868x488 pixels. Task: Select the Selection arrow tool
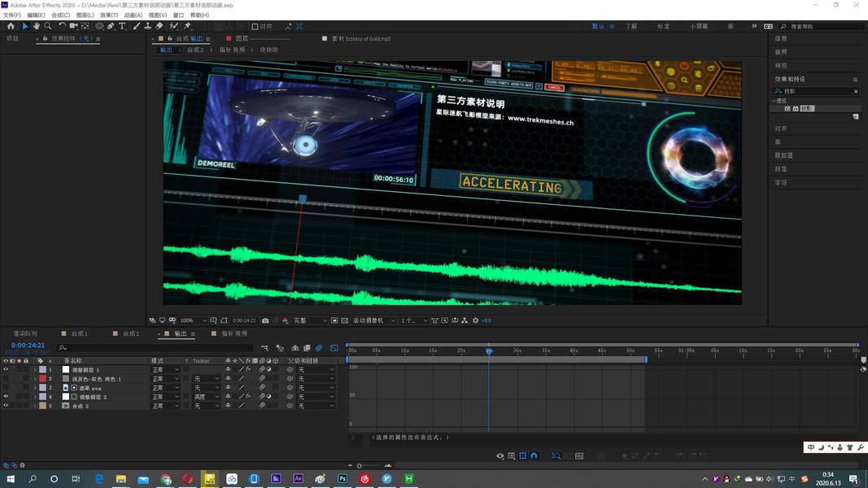(25, 26)
